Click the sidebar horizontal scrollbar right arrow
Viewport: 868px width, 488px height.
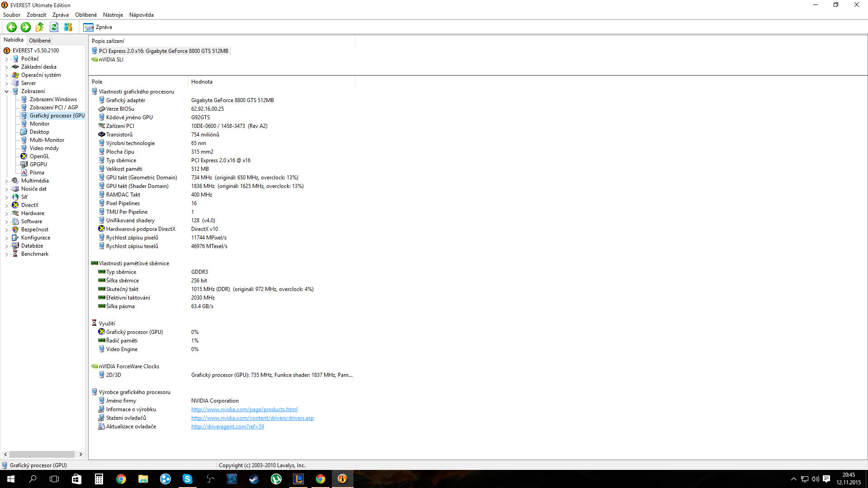tap(81, 454)
